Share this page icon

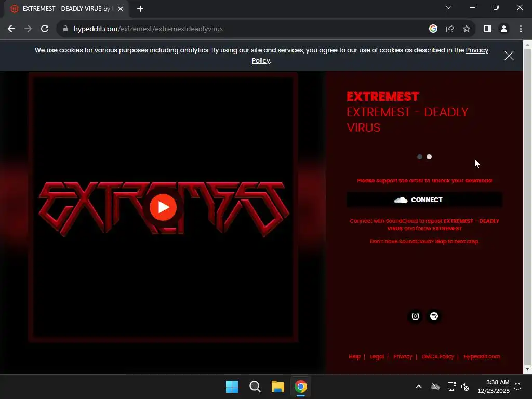[x=450, y=29]
